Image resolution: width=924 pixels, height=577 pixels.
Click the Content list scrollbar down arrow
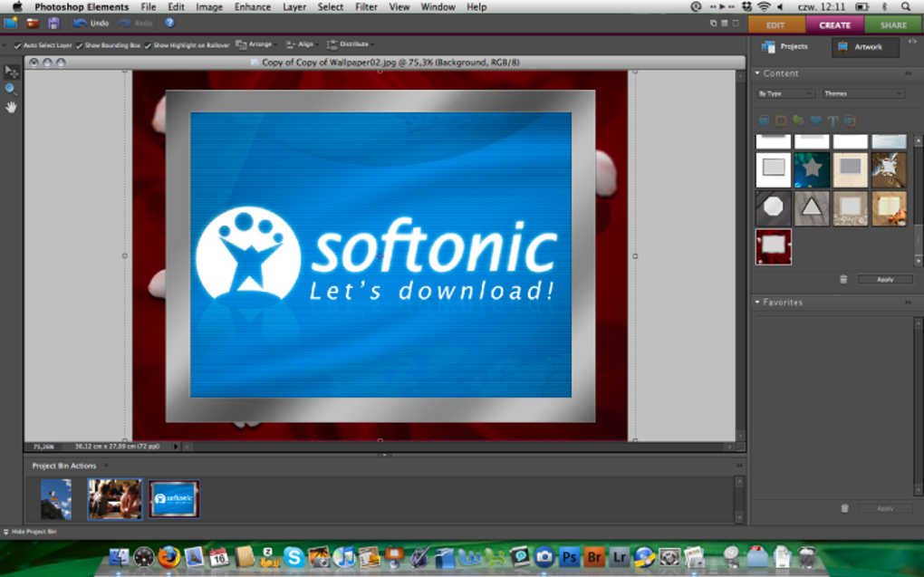point(918,261)
